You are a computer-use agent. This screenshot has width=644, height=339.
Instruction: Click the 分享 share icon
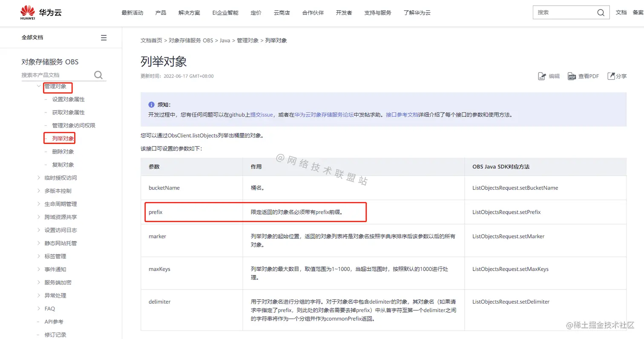coord(611,76)
